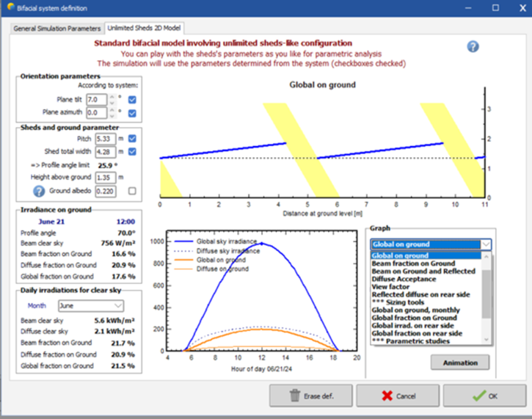This screenshot has height=419, width=532.
Task: Uncheck the Pitch checkbox
Action: pyautogui.click(x=132, y=139)
